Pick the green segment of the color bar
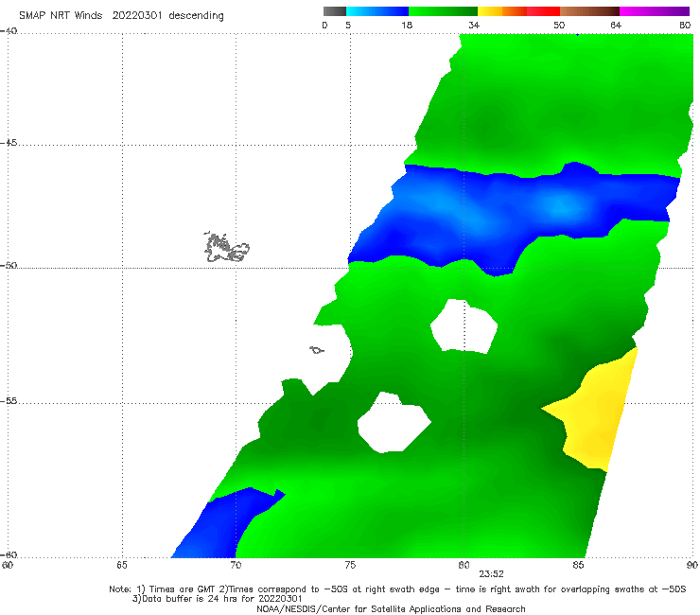Viewport: 700px width, 615px height. pyautogui.click(x=443, y=11)
